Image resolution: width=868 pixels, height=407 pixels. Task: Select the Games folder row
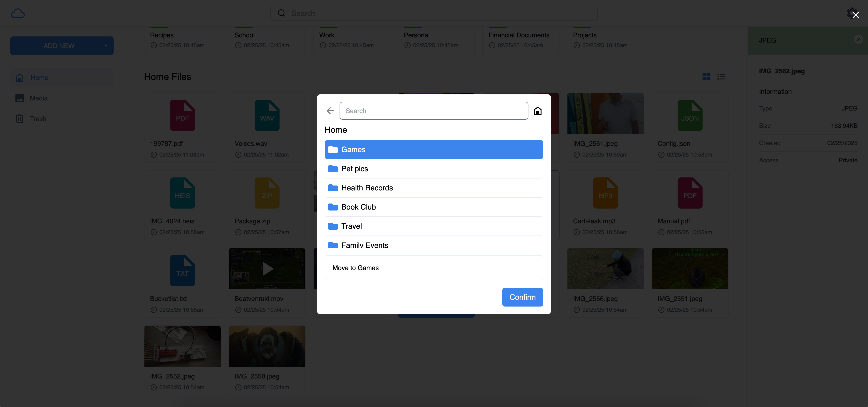pos(434,150)
